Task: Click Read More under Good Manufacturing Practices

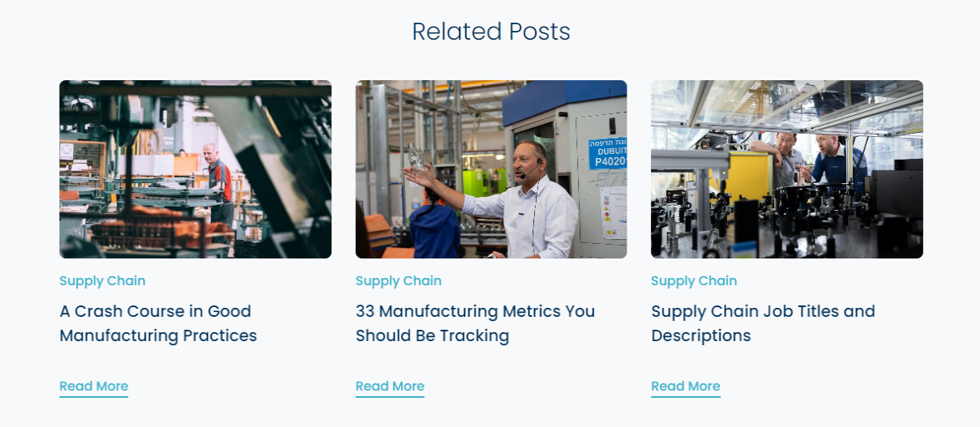Action: point(93,386)
